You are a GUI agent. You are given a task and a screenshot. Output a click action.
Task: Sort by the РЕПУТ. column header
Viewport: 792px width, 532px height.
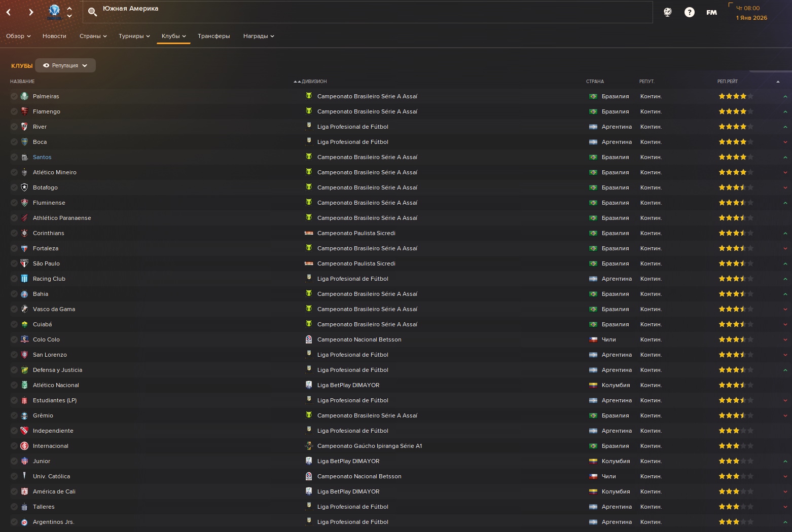pyautogui.click(x=647, y=82)
